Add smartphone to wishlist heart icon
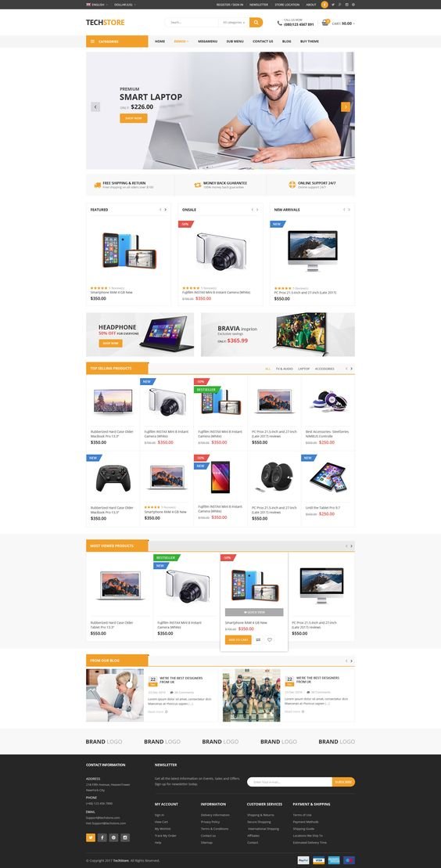The image size is (441, 868). pyautogui.click(x=270, y=640)
